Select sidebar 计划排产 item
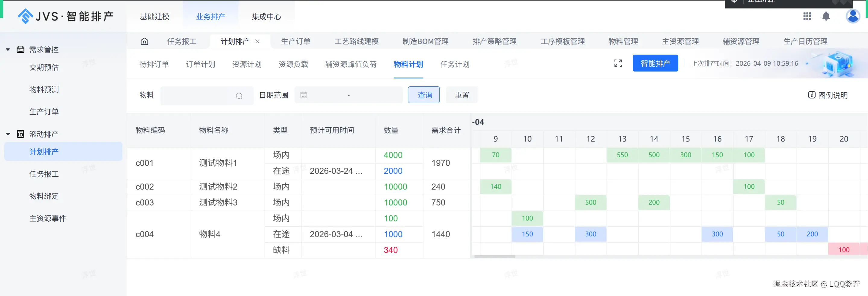Screen dimensions: 868x296 tap(63, 151)
